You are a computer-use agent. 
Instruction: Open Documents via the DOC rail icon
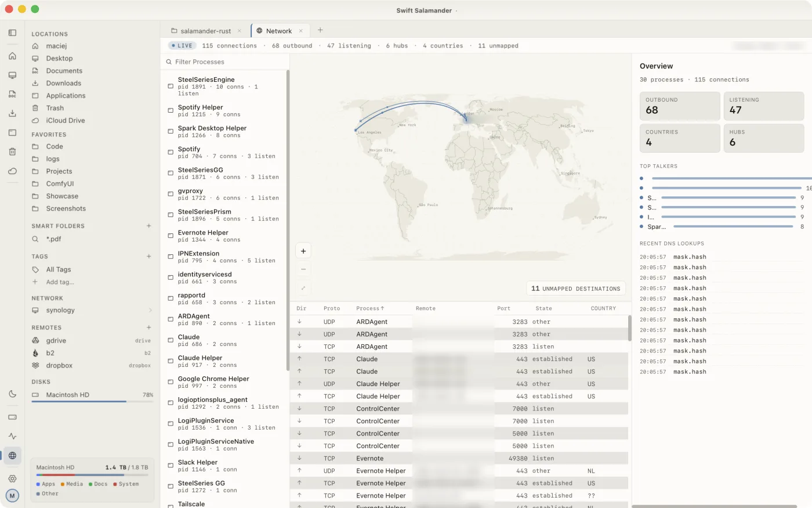coord(12,94)
